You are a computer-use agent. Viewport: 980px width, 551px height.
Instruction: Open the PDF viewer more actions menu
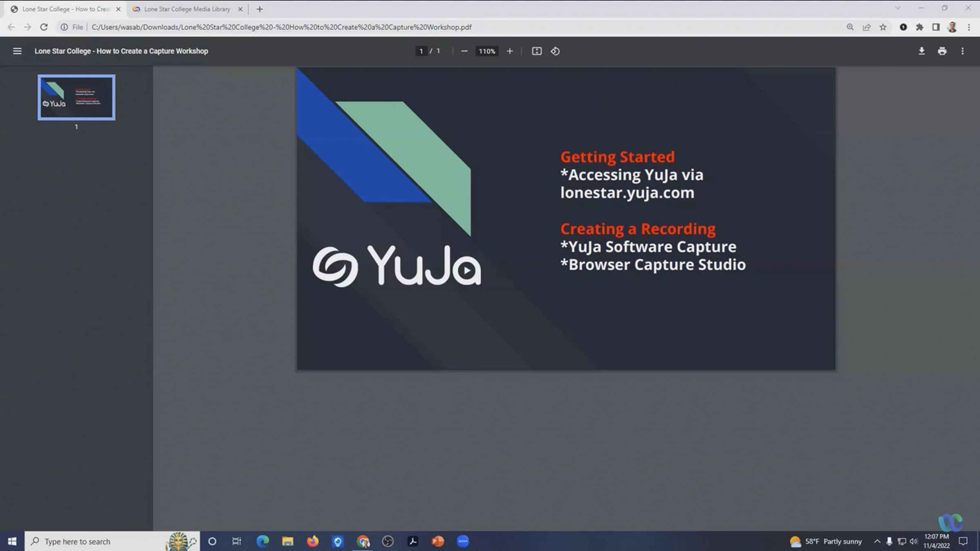[962, 51]
